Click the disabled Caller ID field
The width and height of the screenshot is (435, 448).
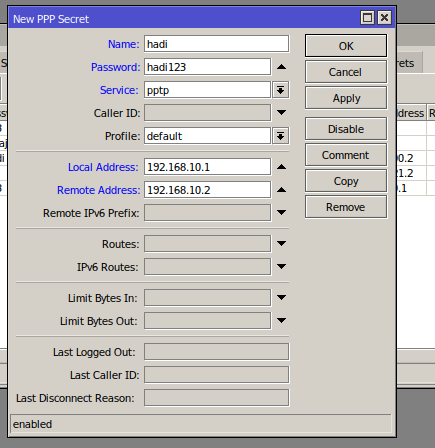pos(207,113)
